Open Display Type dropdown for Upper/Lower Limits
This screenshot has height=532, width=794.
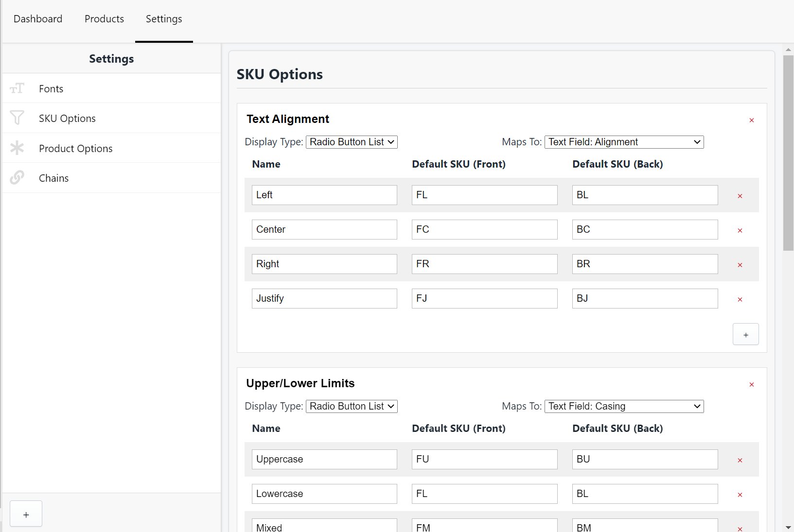tap(352, 406)
